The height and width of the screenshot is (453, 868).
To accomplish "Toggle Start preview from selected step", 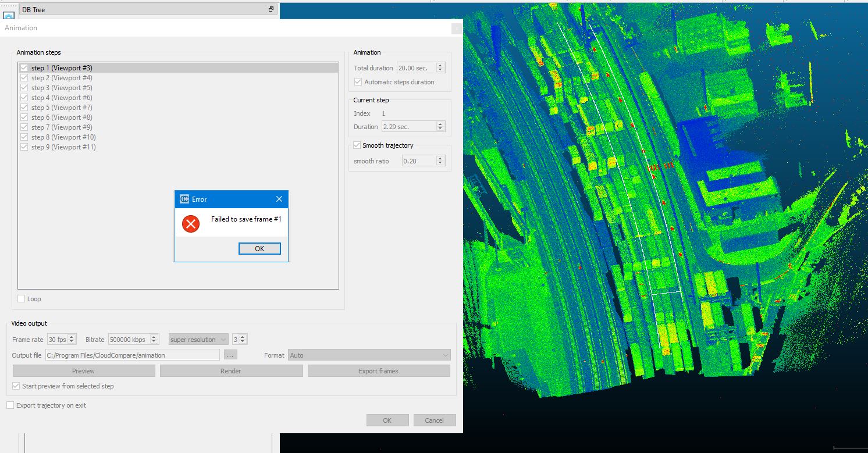I will click(16, 386).
